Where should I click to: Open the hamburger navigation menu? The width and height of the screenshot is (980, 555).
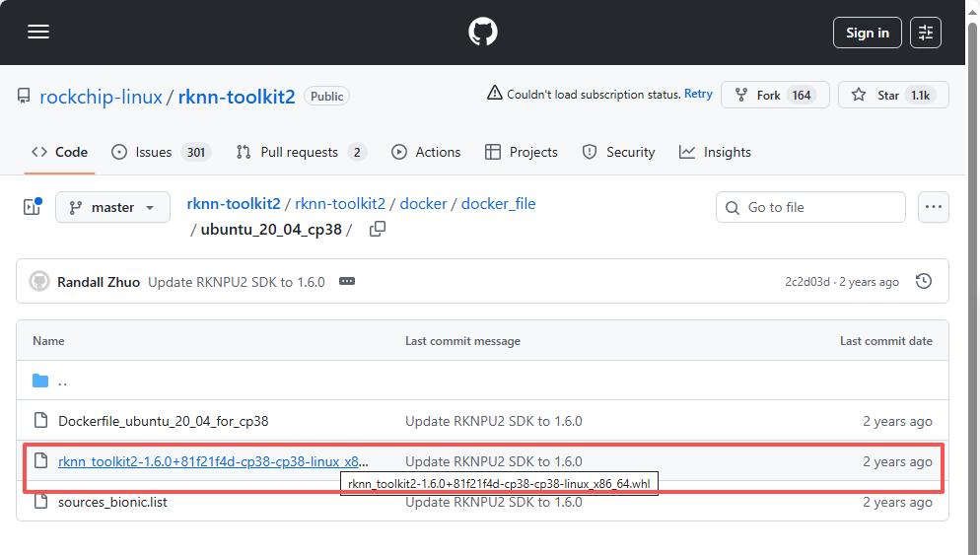(38, 33)
